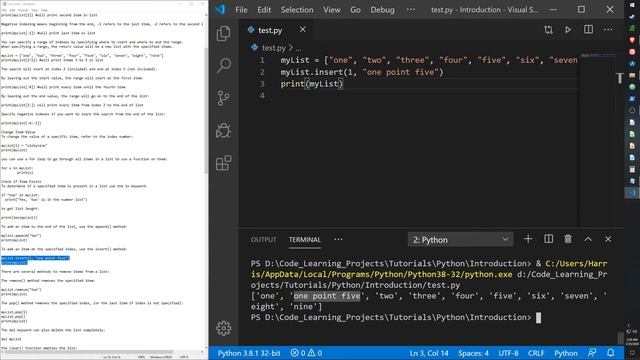Open the Selection menu
Viewport: 640px width, 360px height.
pos(297,10)
